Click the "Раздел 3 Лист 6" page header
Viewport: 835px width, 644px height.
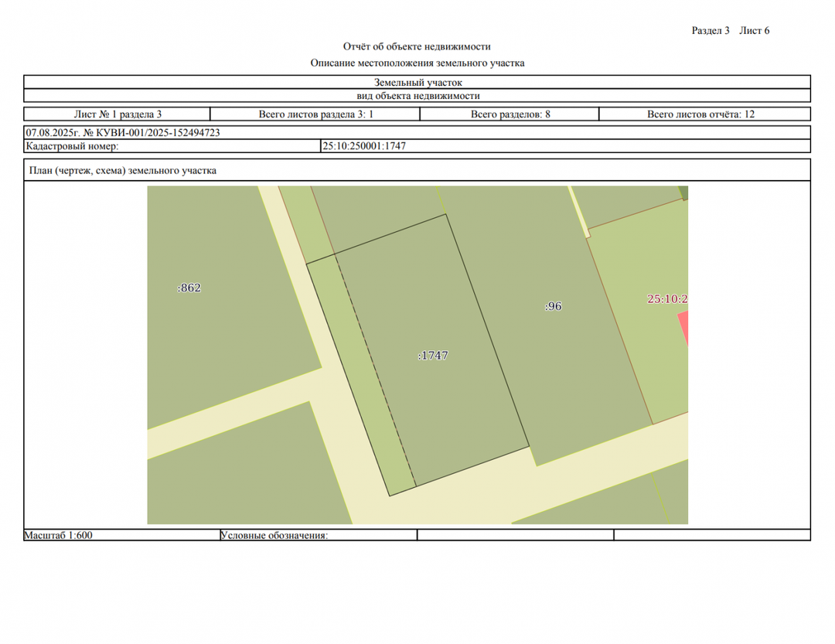click(x=730, y=31)
